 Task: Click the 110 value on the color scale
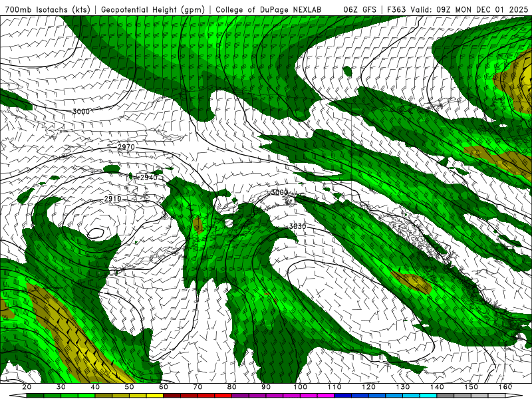pos(334,387)
